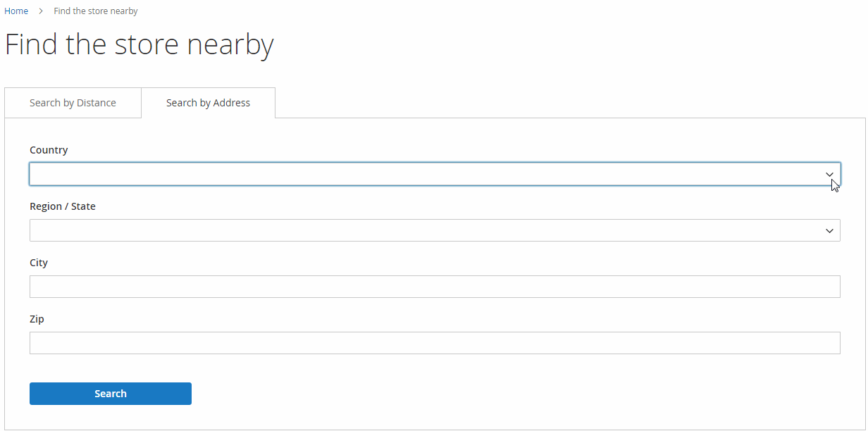Click the Country field label
The height and width of the screenshot is (431, 868).
(x=49, y=150)
